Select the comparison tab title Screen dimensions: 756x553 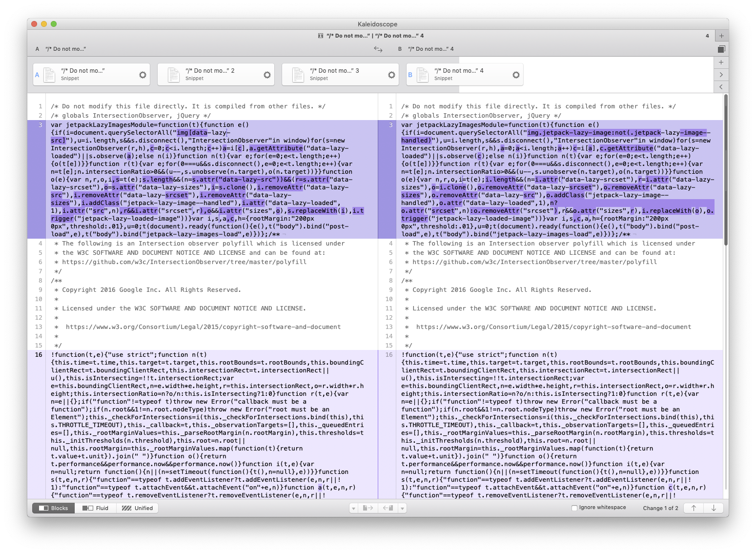[x=375, y=36]
